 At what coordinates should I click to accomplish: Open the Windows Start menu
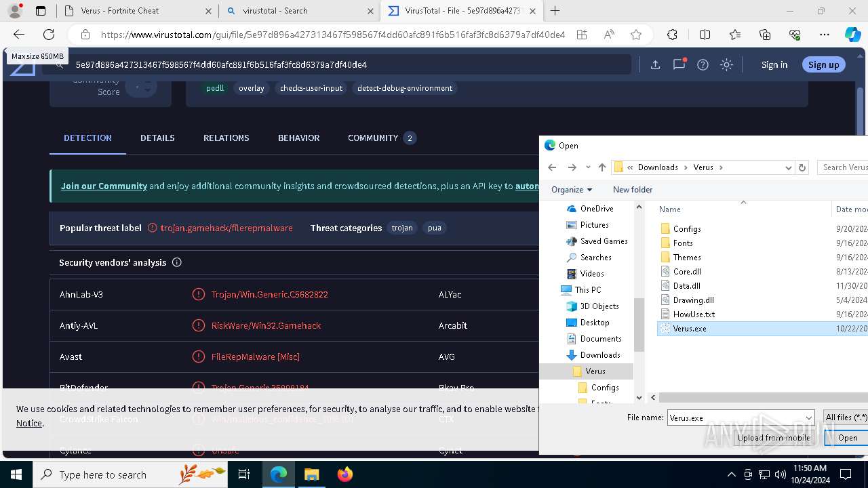[x=16, y=474]
